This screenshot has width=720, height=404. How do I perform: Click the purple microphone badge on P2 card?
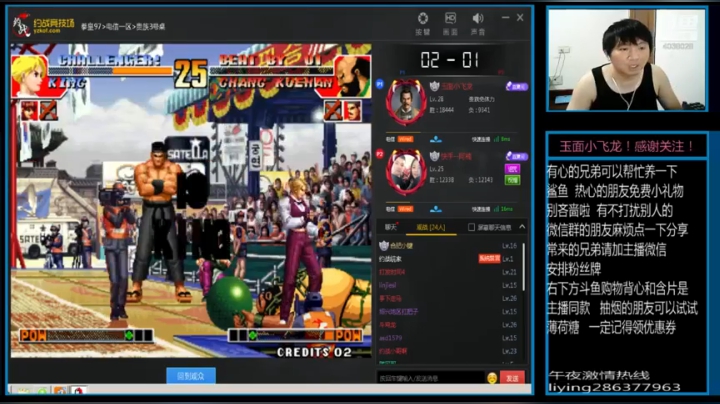click(516, 156)
